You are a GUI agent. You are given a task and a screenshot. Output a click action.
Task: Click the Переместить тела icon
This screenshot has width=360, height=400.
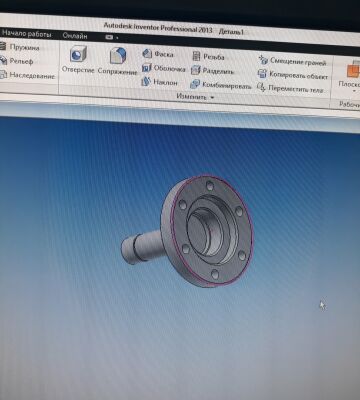[261, 88]
